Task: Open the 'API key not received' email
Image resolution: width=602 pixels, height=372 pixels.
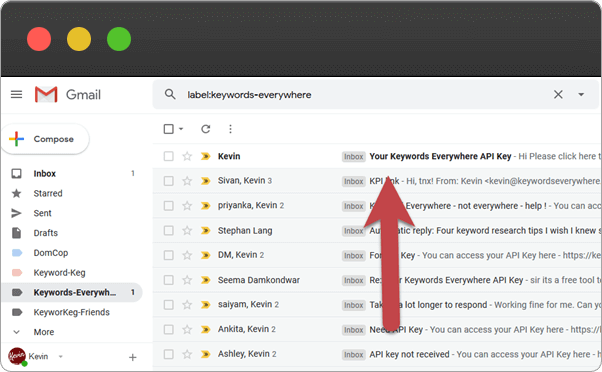Action: point(409,354)
